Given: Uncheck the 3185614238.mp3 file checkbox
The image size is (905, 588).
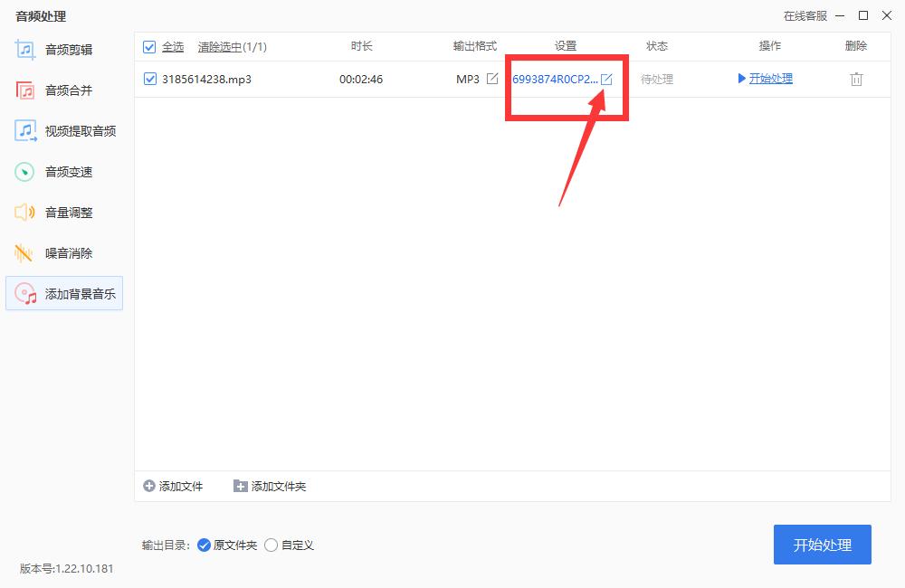Looking at the screenshot, I should click(150, 79).
